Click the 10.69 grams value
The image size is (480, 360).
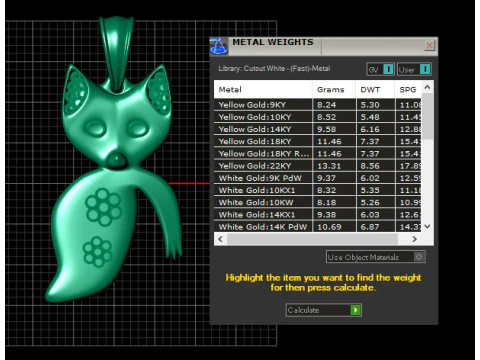pos(329,227)
